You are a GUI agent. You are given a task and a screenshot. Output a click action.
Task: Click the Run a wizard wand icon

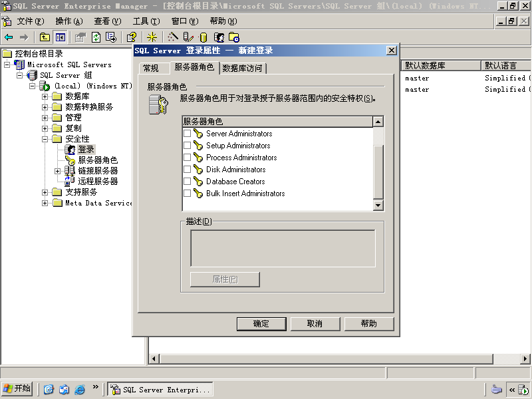(x=173, y=37)
